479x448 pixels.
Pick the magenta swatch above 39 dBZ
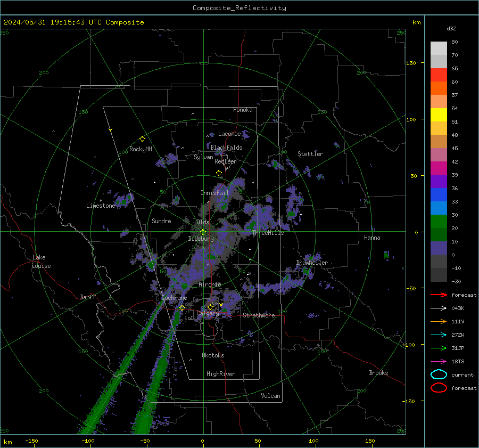(x=439, y=168)
